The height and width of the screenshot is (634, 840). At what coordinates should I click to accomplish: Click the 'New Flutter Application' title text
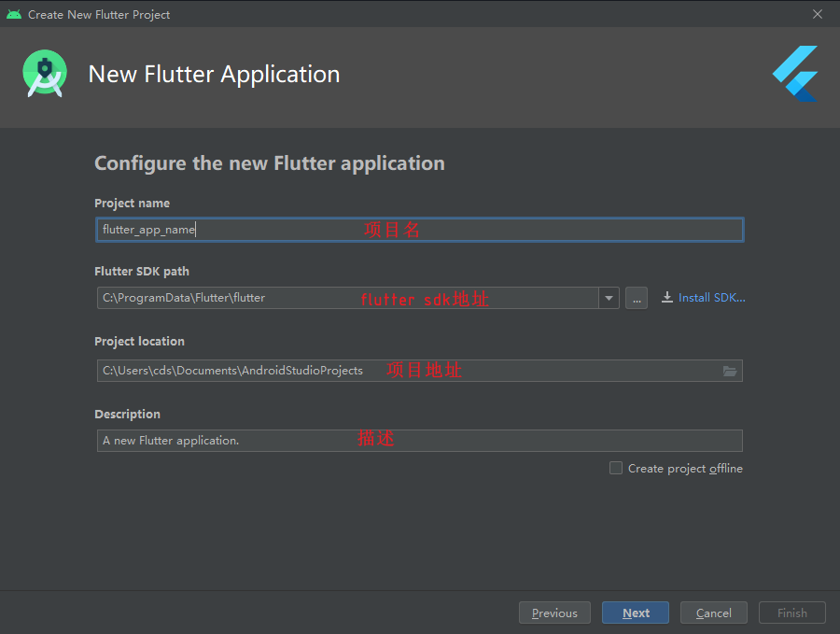214,74
